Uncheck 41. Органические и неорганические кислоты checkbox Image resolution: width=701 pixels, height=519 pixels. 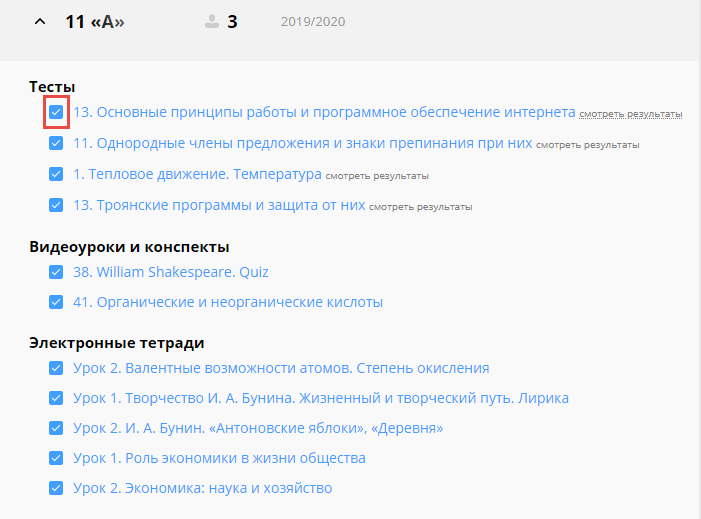56,302
